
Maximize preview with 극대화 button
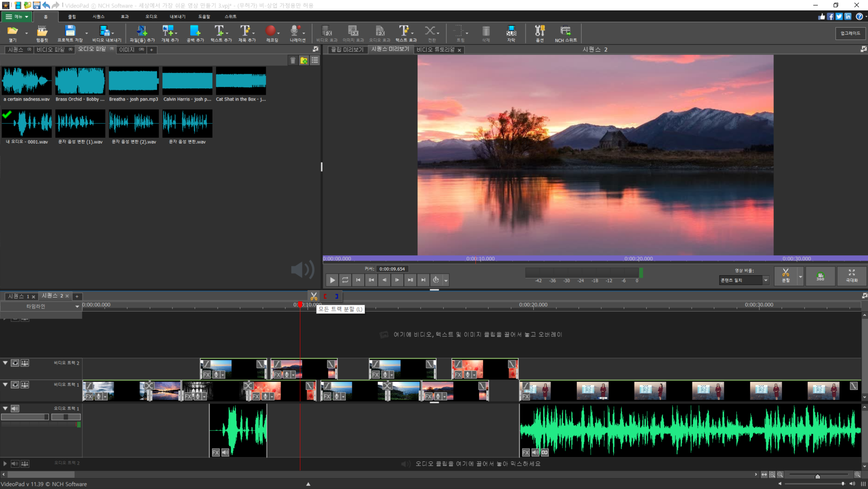point(852,276)
